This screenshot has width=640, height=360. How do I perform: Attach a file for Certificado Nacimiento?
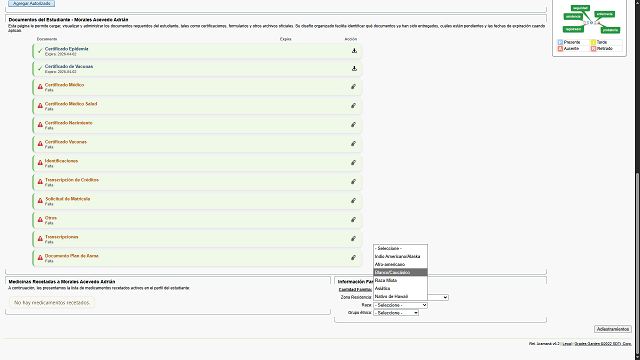point(353,124)
